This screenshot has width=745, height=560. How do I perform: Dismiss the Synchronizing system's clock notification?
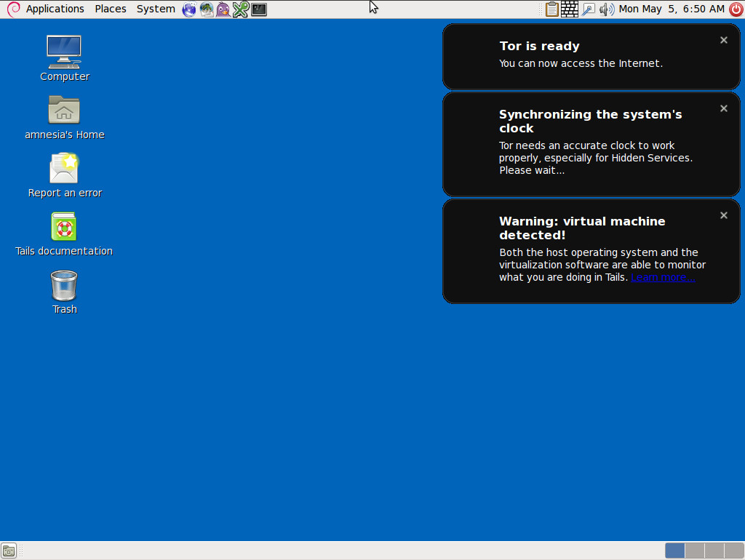[724, 109]
